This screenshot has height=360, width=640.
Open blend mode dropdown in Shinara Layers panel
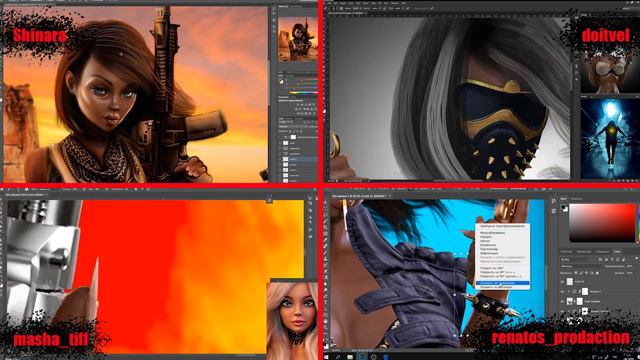click(293, 127)
